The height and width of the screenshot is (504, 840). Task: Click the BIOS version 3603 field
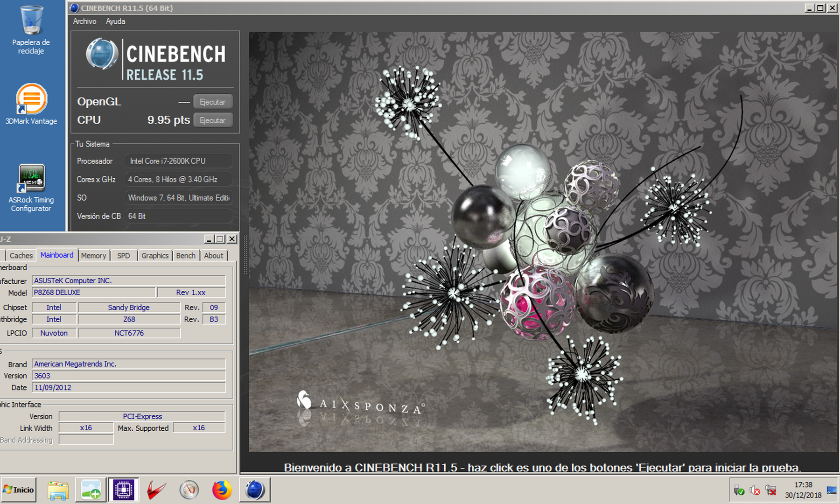[x=129, y=376]
